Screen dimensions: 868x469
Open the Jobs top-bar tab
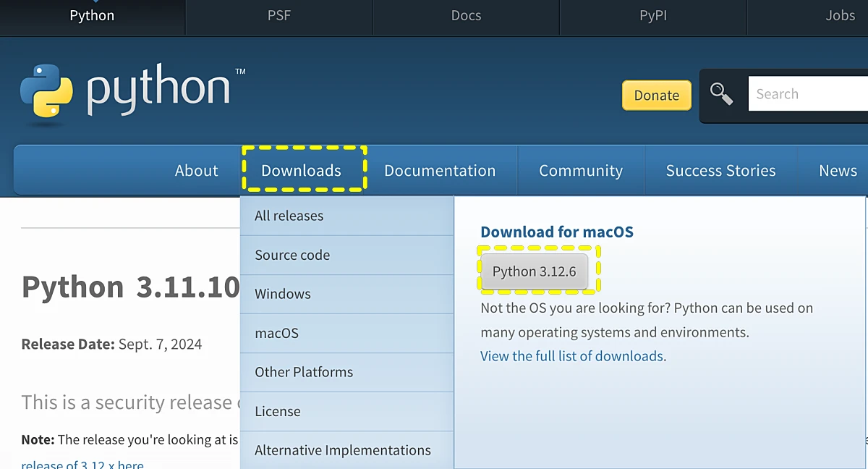click(x=840, y=16)
